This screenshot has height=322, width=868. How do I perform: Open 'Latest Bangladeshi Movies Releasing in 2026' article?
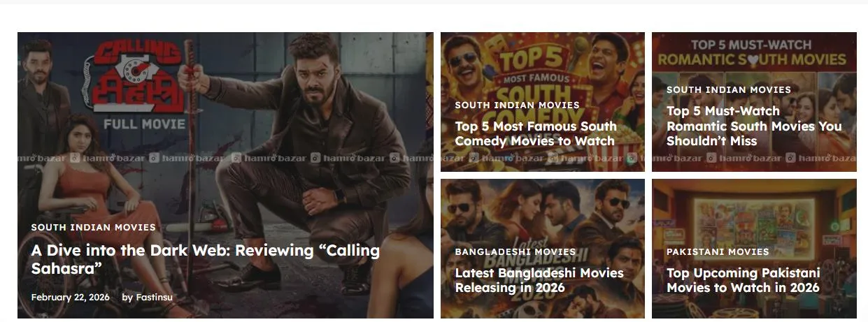click(539, 280)
